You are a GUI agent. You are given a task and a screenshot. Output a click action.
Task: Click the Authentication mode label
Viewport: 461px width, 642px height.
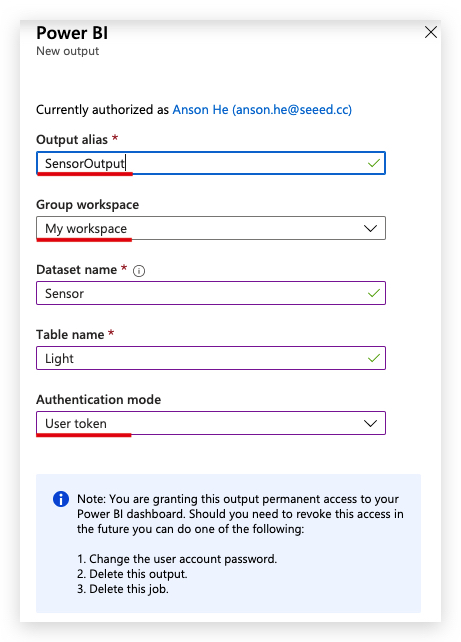click(x=99, y=400)
